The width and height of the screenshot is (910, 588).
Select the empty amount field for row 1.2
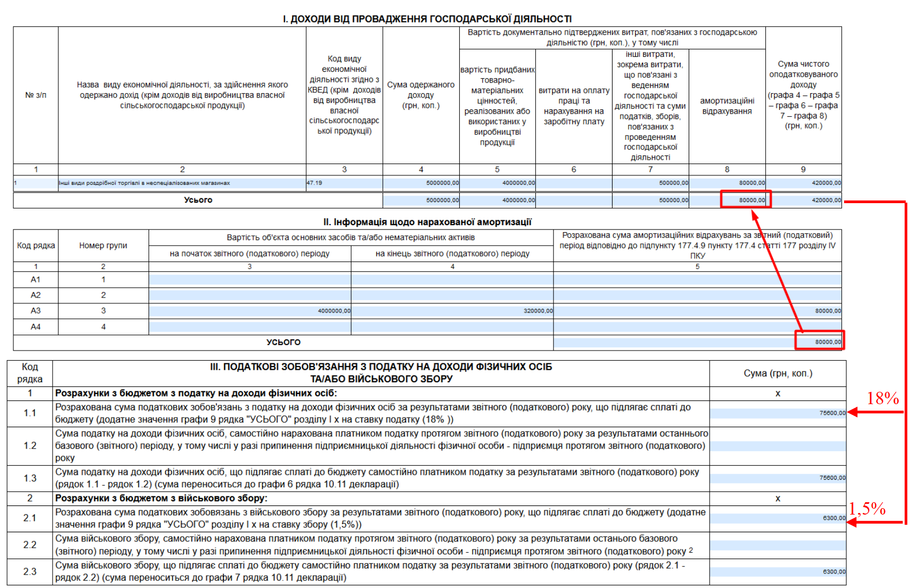pos(778,446)
